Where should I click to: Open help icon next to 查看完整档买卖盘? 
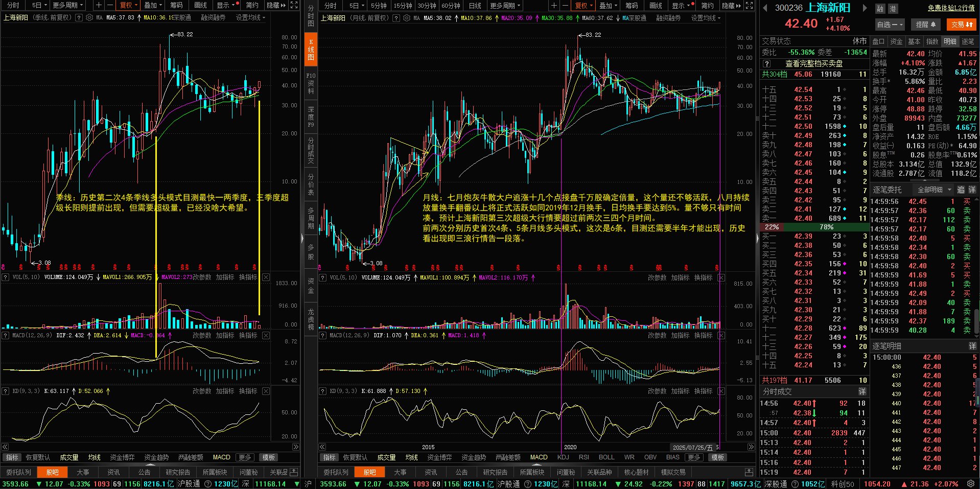point(766,64)
